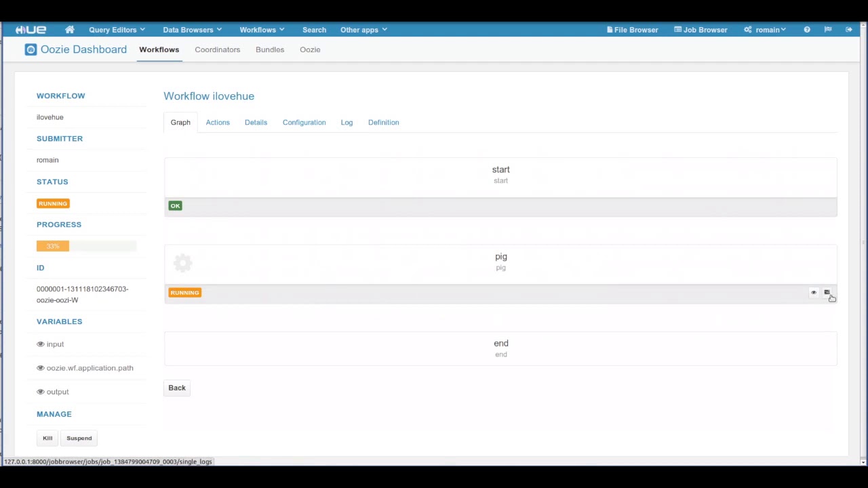
Task: Switch to Workflows dashboard tab
Action: click(159, 49)
